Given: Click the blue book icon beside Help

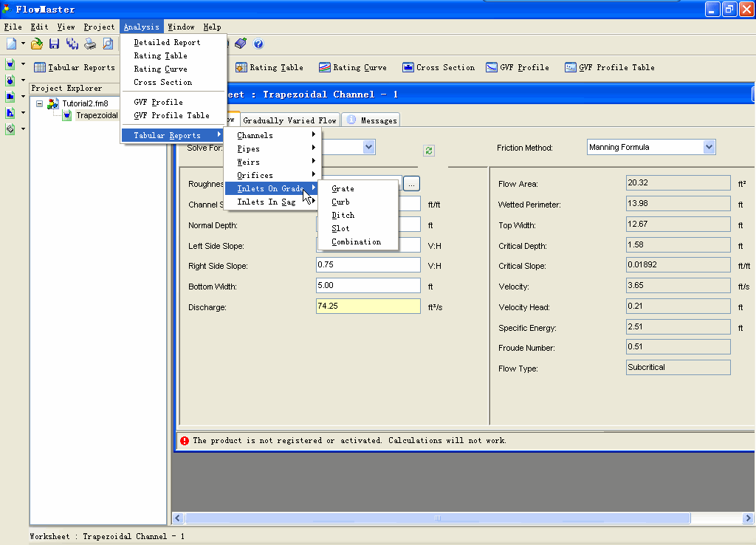Looking at the screenshot, I should pyautogui.click(x=241, y=44).
